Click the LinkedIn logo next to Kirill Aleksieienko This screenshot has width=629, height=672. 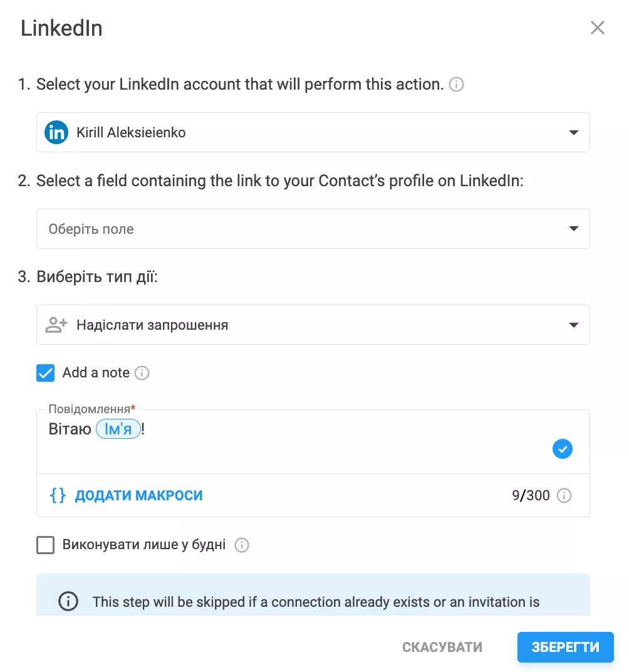pyautogui.click(x=56, y=132)
